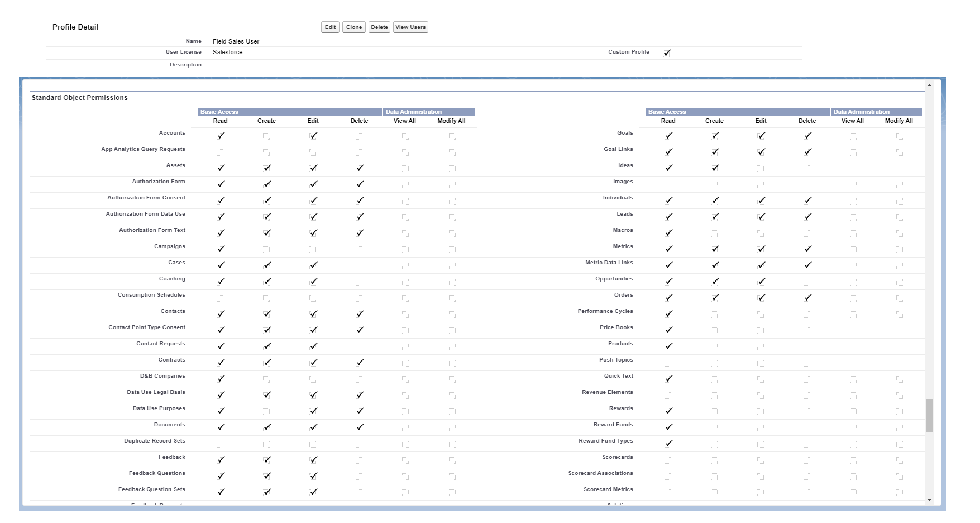Screen dimensions: 980x523
Task: Click the scrollbar down arrow
Action: point(929,500)
